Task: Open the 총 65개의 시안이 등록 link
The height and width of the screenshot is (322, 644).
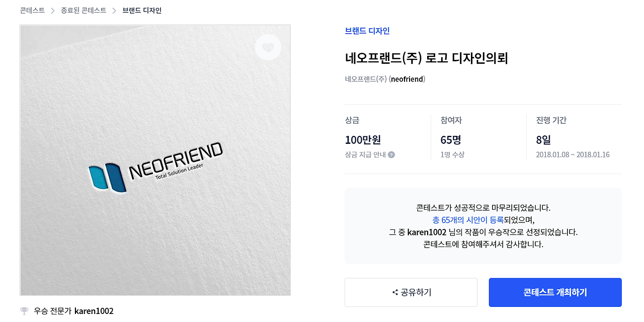Action: (x=468, y=220)
